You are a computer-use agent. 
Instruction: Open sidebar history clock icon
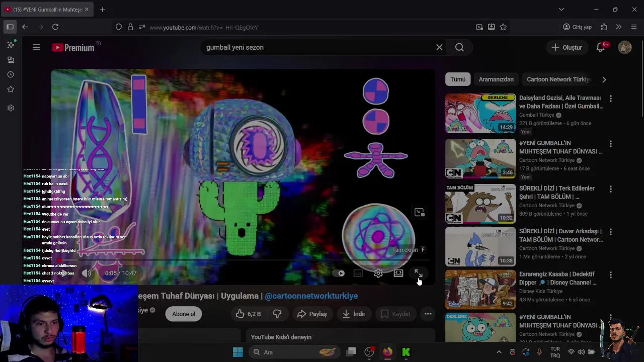point(11,74)
